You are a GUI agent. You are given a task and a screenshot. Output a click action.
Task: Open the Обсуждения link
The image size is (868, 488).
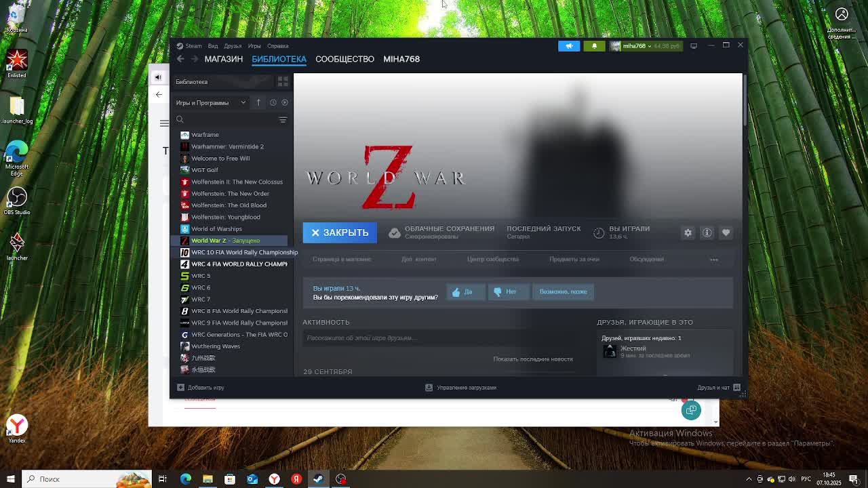tap(646, 259)
